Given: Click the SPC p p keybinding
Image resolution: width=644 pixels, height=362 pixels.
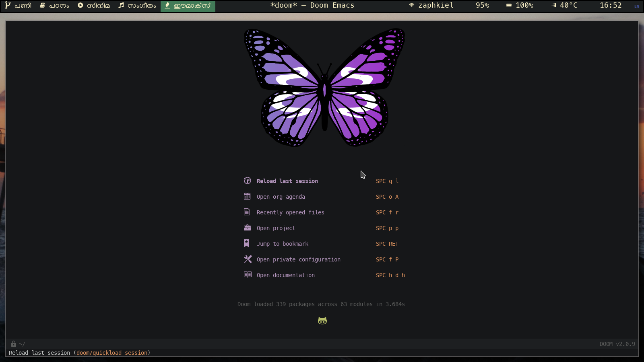Looking at the screenshot, I should 387,228.
